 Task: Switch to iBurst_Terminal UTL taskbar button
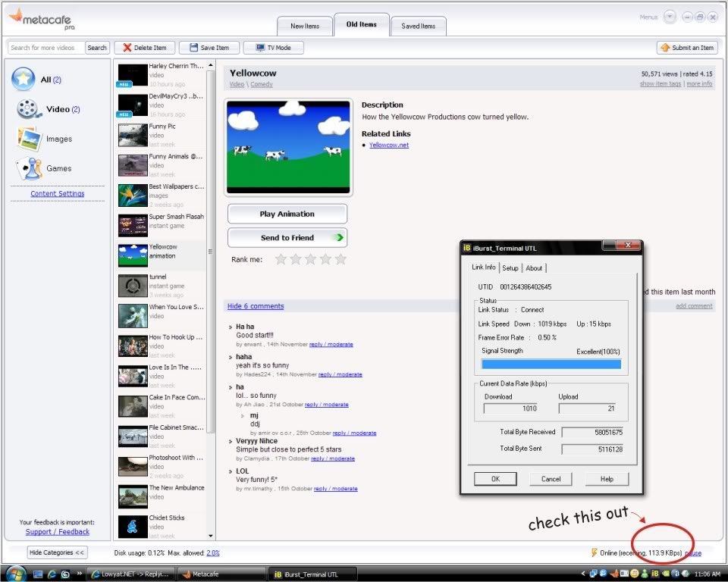pos(313,574)
